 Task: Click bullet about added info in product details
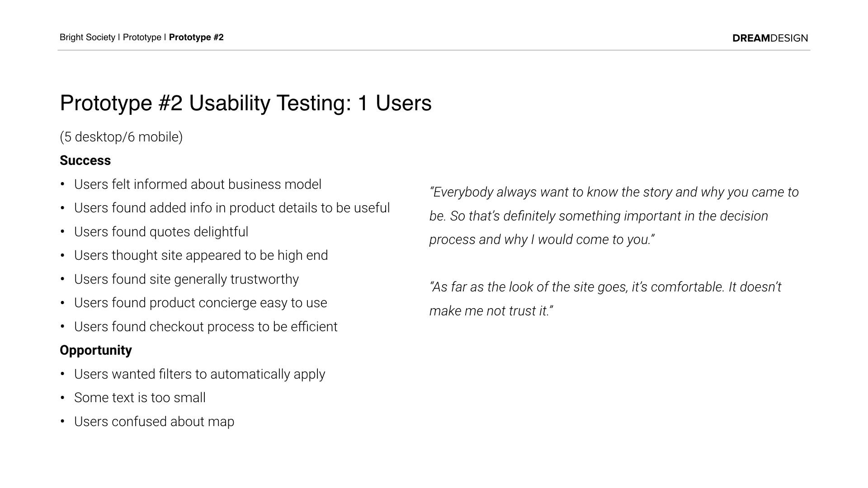tap(232, 208)
